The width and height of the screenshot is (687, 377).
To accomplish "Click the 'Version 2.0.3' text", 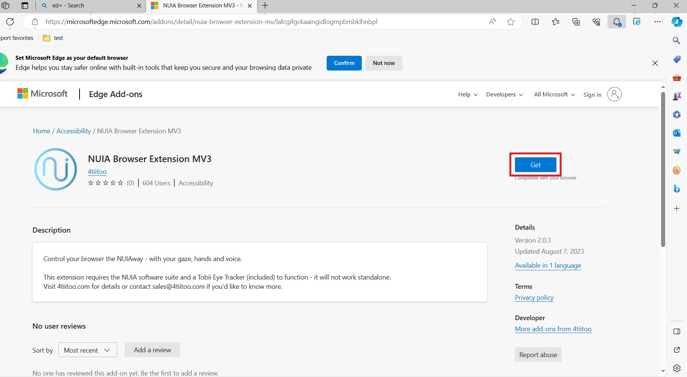I will tap(533, 240).
